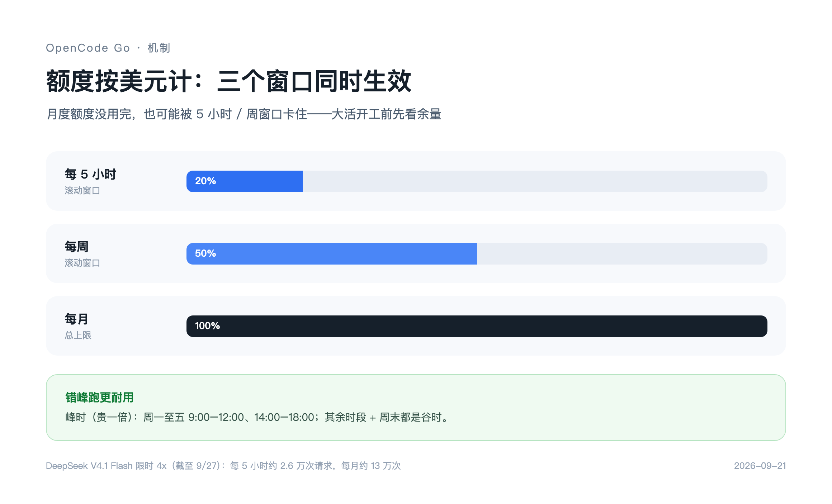This screenshot has height=504, width=832.
Task: Click the title 额度按美元计：三个窗口同时生效
Action: click(228, 81)
